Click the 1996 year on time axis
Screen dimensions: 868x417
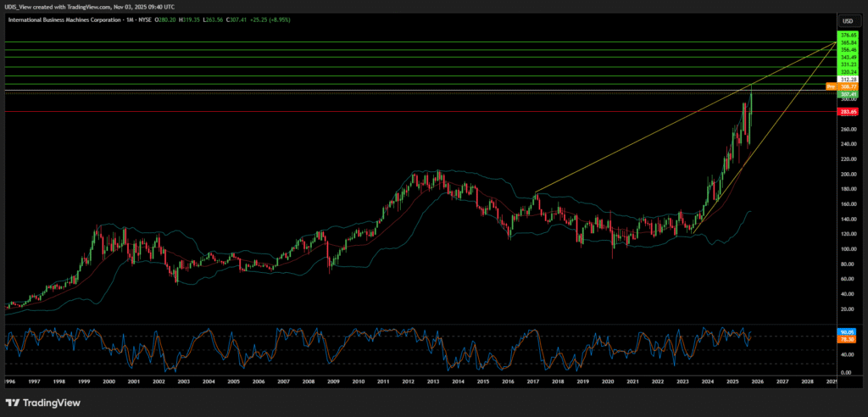8,381
